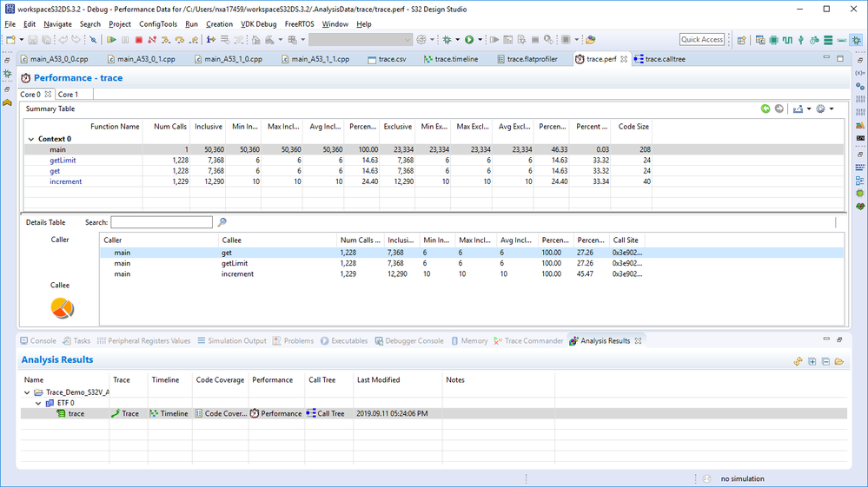Screen dimensions: 868x487
Task: Open the New wizard dropdown arrow
Action: click(x=22, y=40)
